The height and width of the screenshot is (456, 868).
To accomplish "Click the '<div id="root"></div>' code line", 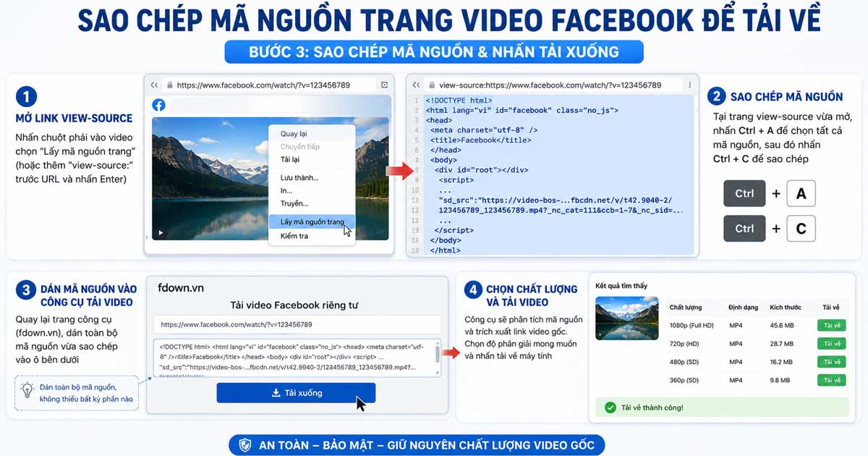I will click(x=481, y=170).
